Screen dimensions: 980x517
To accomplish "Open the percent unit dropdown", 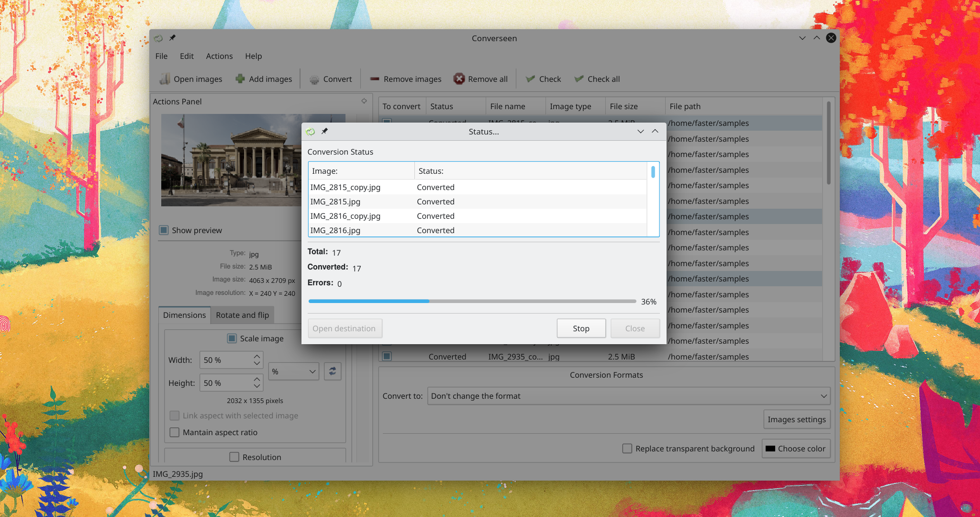I will click(x=294, y=371).
